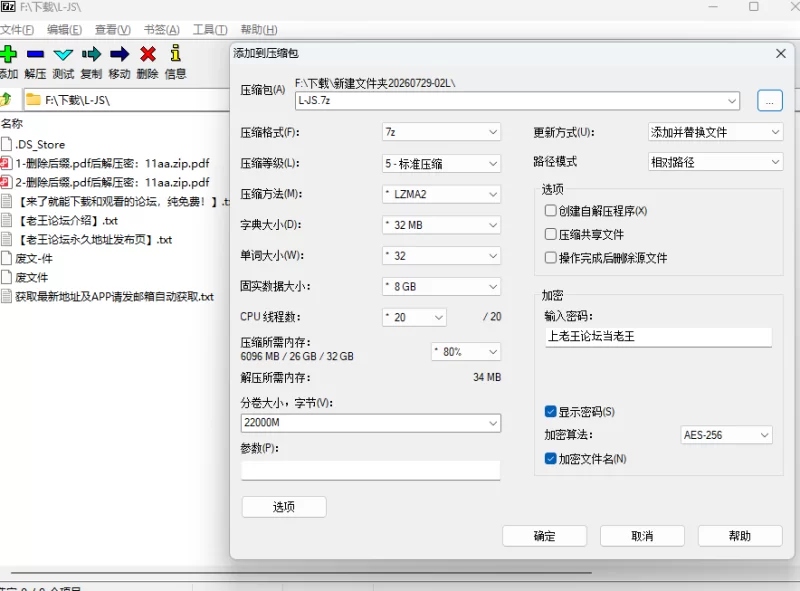
Task: Open the CPU 线程数 dropdown showing 20
Action: pyautogui.click(x=414, y=317)
